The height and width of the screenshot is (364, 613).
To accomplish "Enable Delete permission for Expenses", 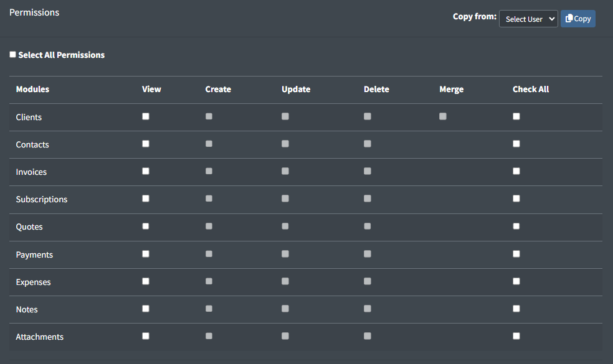I will (x=367, y=281).
